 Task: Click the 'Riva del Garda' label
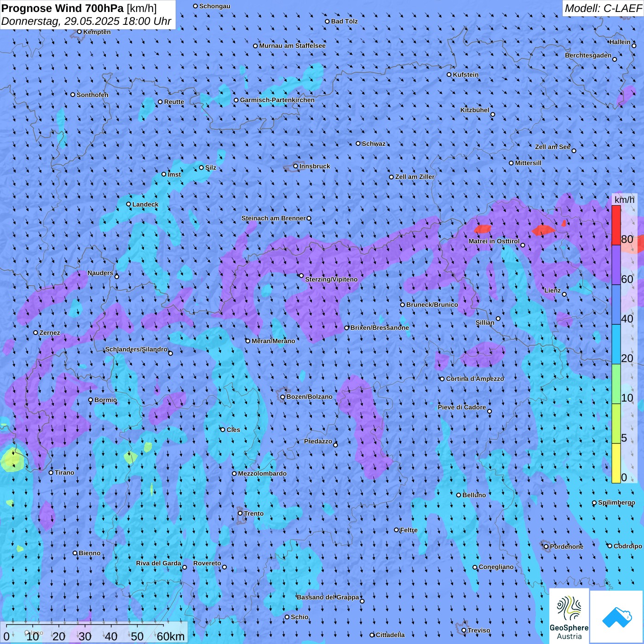pyautogui.click(x=159, y=563)
